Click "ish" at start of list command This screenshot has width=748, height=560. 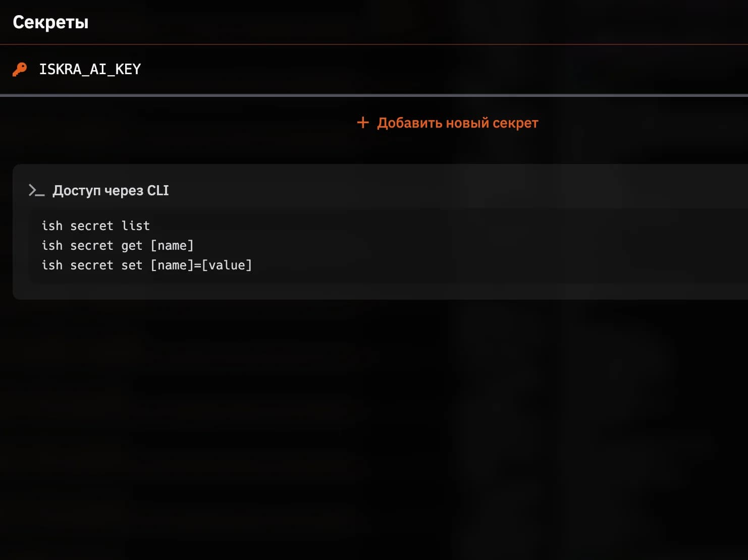coord(52,226)
